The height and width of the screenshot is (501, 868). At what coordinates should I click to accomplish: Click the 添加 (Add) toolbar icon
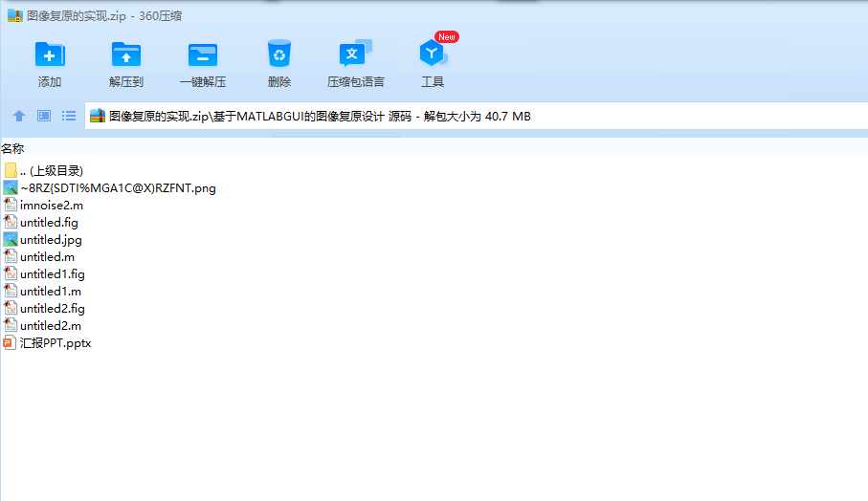(50, 54)
